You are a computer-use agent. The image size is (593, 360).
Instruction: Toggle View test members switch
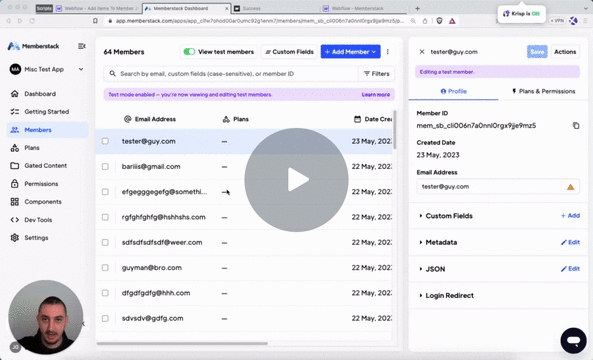[x=189, y=52]
